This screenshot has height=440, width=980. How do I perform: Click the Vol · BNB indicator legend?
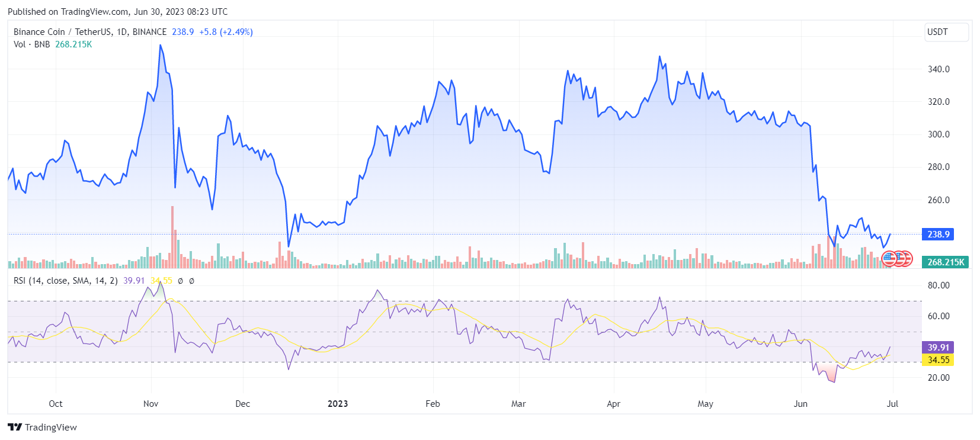[32, 44]
